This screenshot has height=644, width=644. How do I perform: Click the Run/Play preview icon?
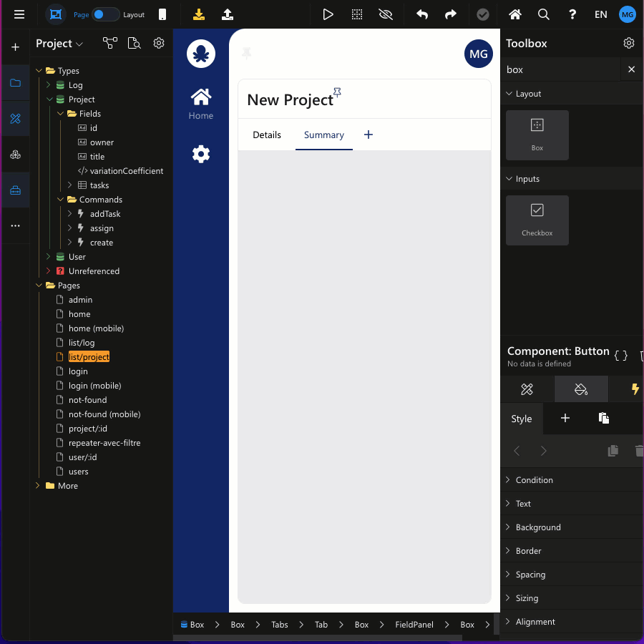click(328, 14)
